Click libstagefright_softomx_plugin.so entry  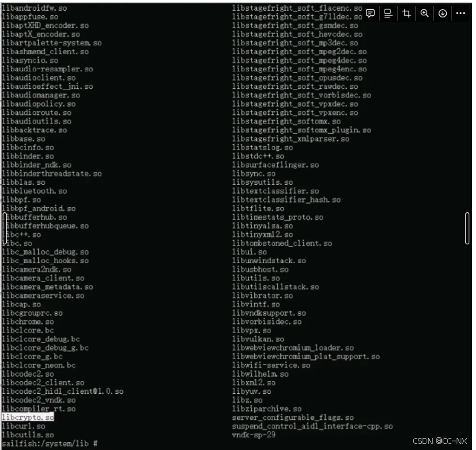click(302, 130)
